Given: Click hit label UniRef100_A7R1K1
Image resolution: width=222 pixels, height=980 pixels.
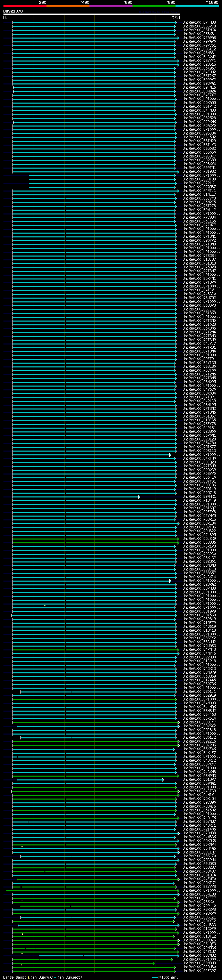Looking at the screenshot, I should 199,183.
